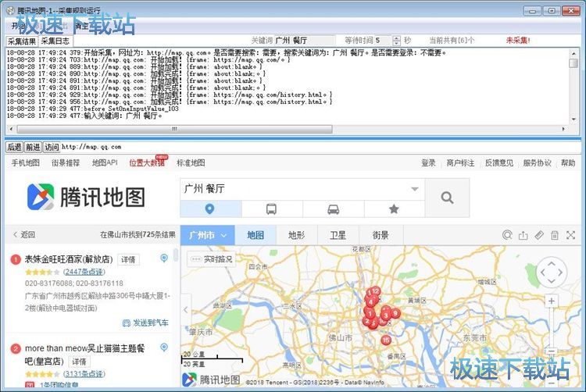
Task: Toggle fullscreen map view
Action: pos(570,235)
